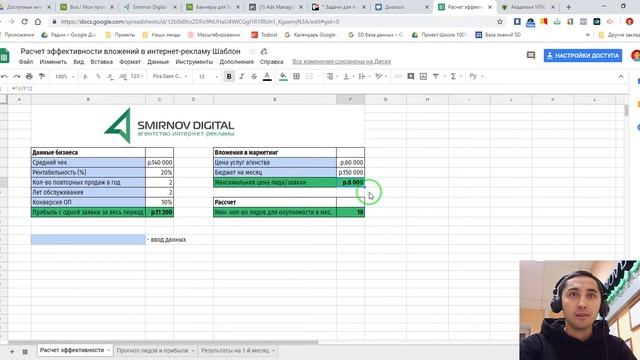Open the Вид menu
640x360 pixels.
coord(78,62)
